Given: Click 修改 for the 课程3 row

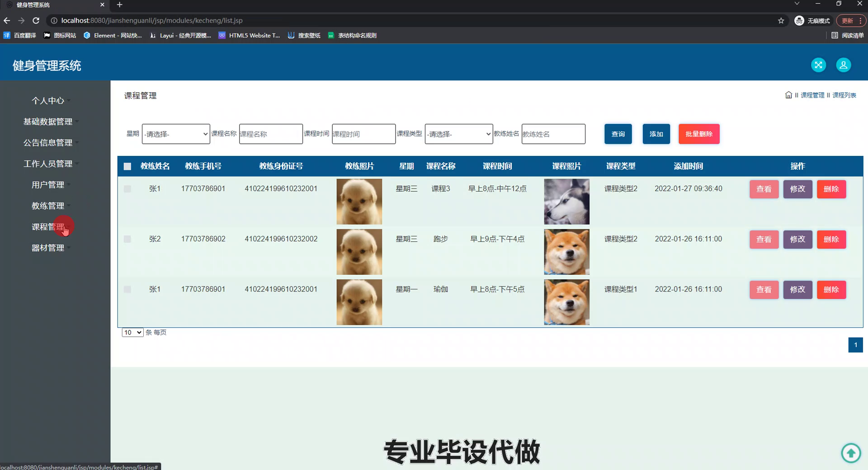Looking at the screenshot, I should (x=798, y=189).
